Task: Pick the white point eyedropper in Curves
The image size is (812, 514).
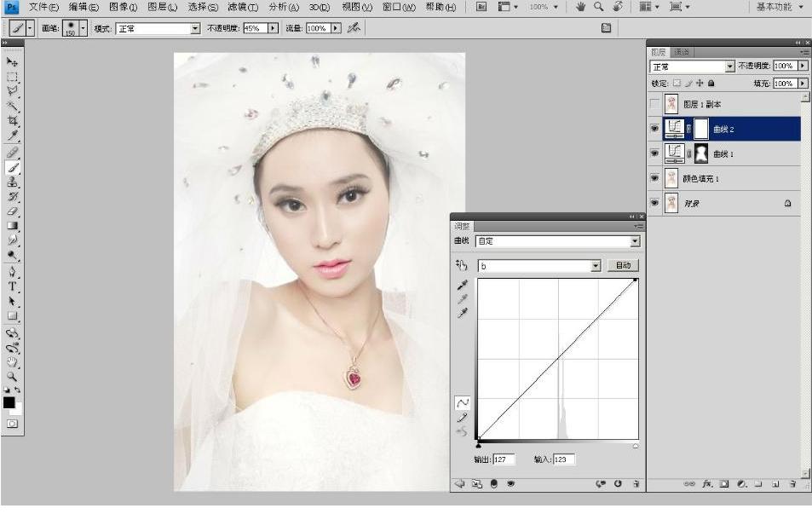Action: [462, 313]
